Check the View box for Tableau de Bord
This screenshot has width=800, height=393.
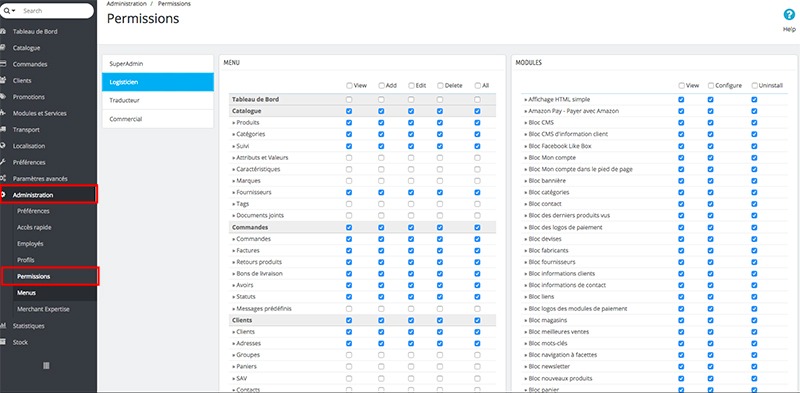click(x=349, y=100)
